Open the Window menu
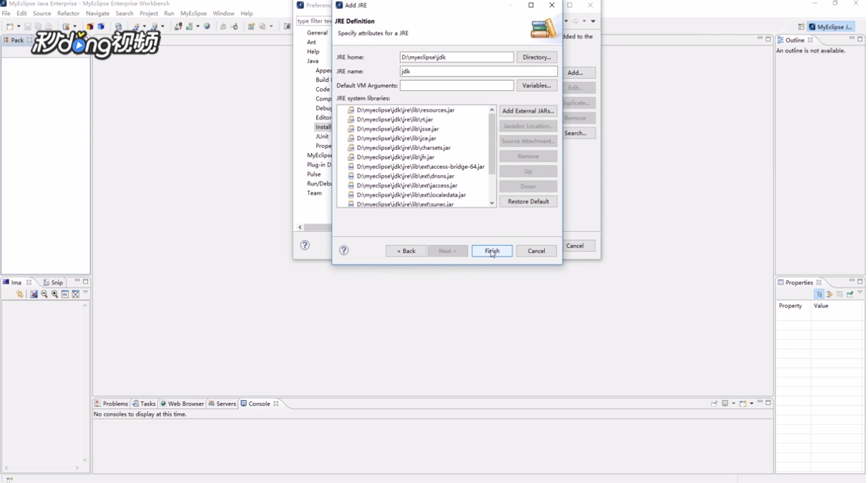This screenshot has width=868, height=483. (x=224, y=13)
